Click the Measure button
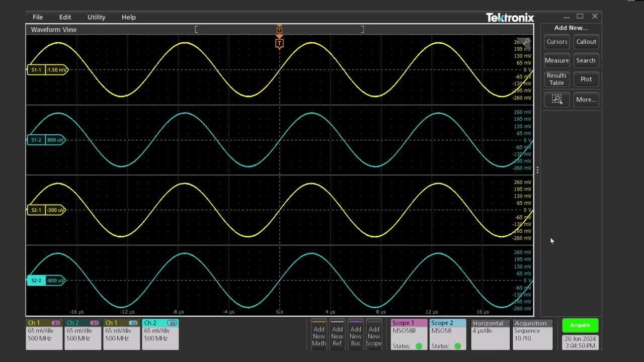The width and height of the screenshot is (644, 362). pyautogui.click(x=556, y=60)
